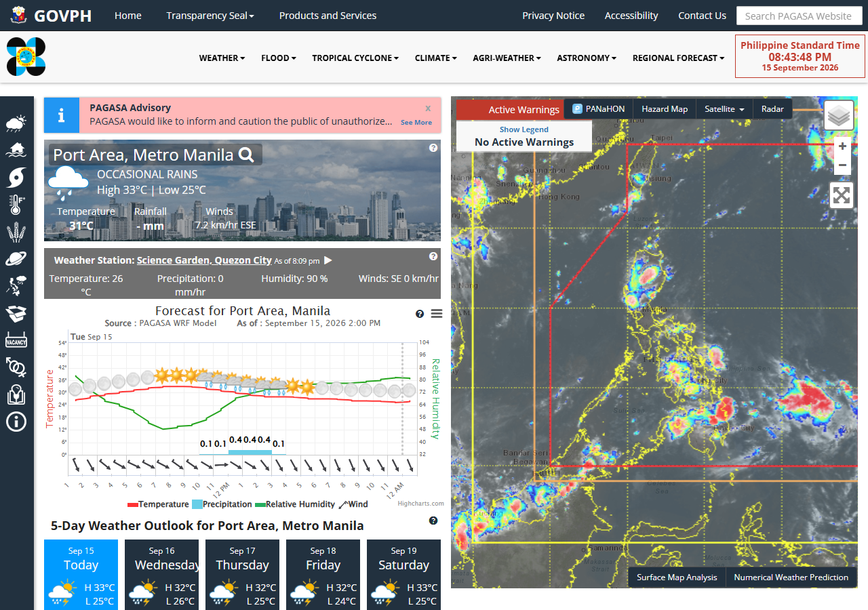The height and width of the screenshot is (610, 868).
Task: Zoom out on the satellite map
Action: coord(842,165)
